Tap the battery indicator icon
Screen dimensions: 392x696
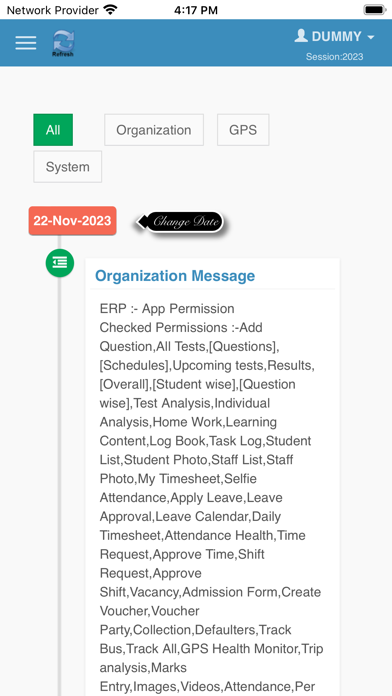click(374, 9)
